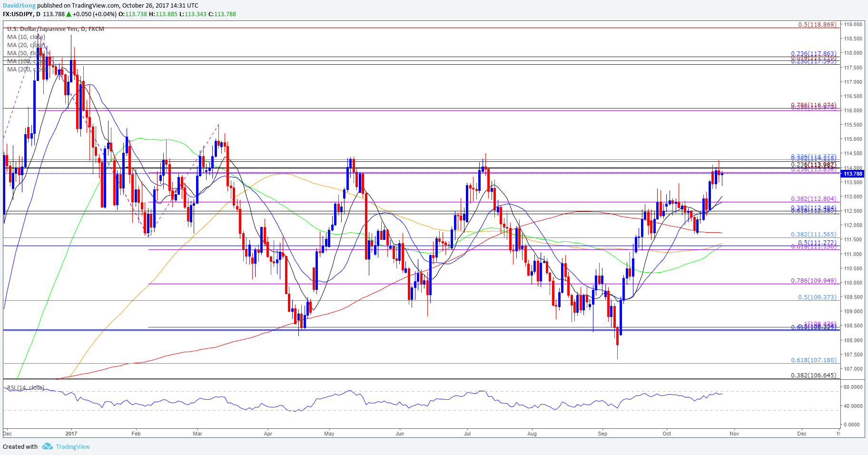The width and height of the screenshot is (868, 455).
Task: Click the 118.000 price axis value
Action: point(853,53)
